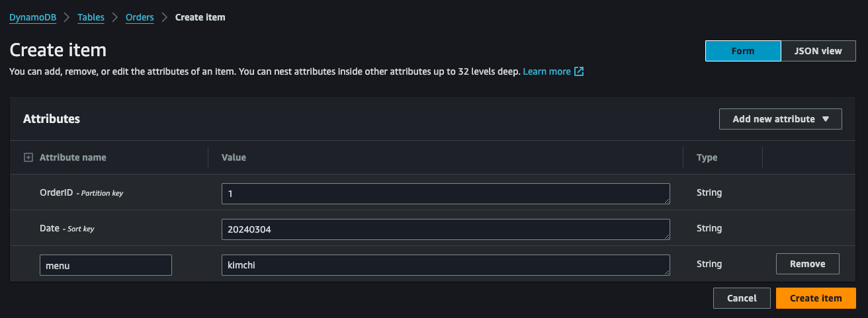Viewport: 868px width, 318px height.
Task: Return to Orders table breadcrumb
Action: tap(140, 17)
